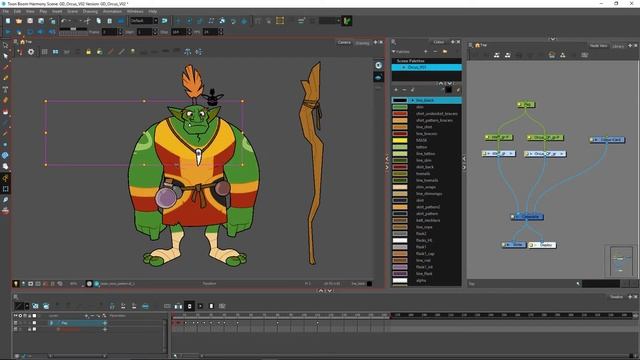Select the arrow Select tool
640x360 pixels.
(5, 56)
